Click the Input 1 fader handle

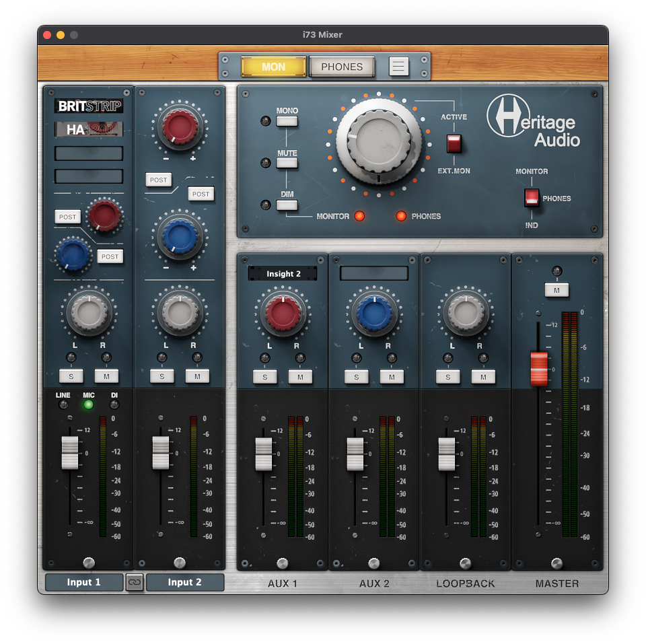[70, 453]
